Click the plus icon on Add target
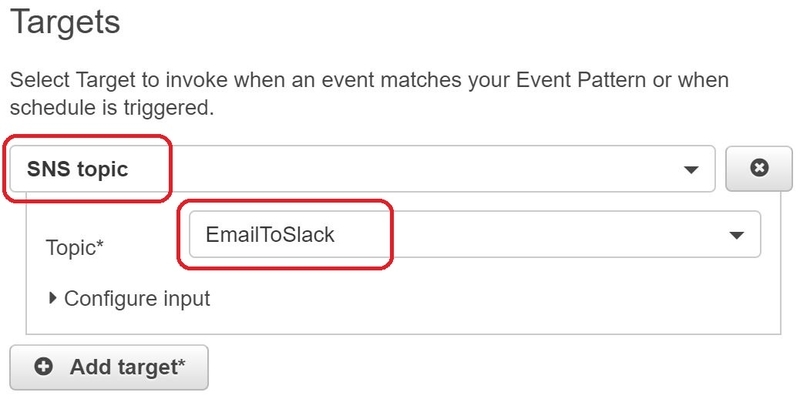Viewport: 800px width, 399px height. 43,366
